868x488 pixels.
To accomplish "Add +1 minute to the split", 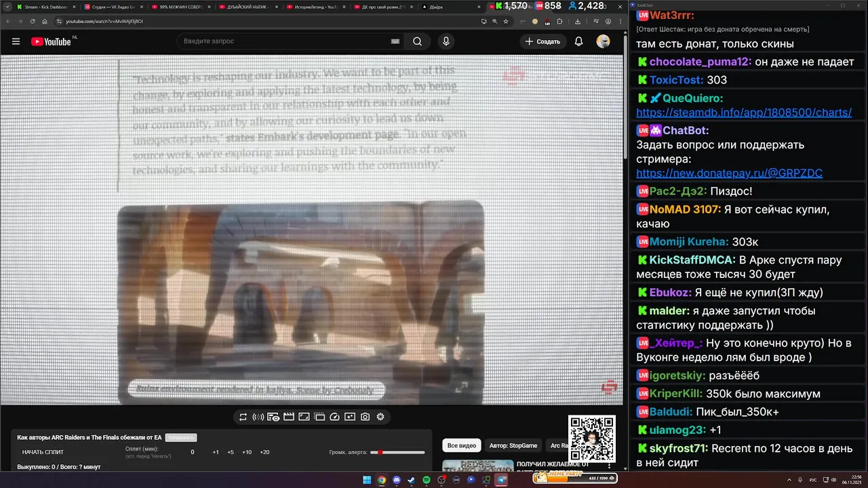I will [216, 452].
